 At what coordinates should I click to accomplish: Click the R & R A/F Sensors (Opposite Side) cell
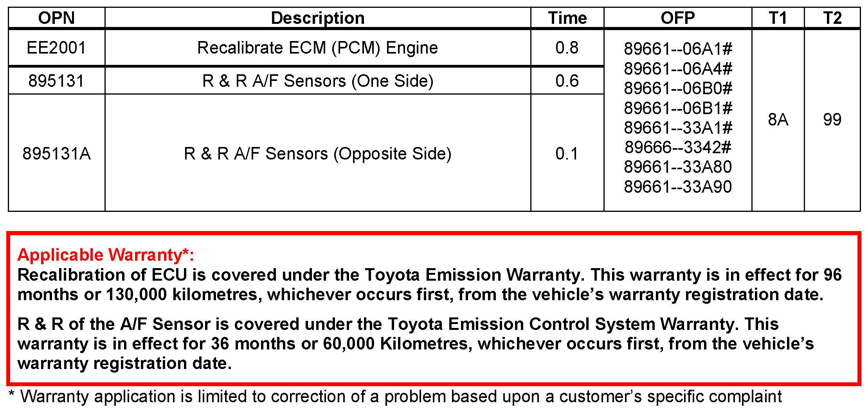tap(317, 153)
